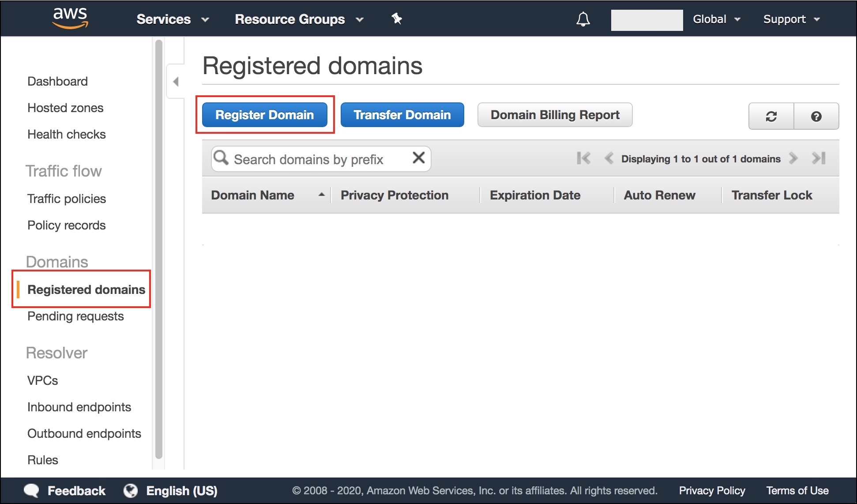857x504 pixels.
Task: Sort by Transfer Lock column header
Action: 772,195
